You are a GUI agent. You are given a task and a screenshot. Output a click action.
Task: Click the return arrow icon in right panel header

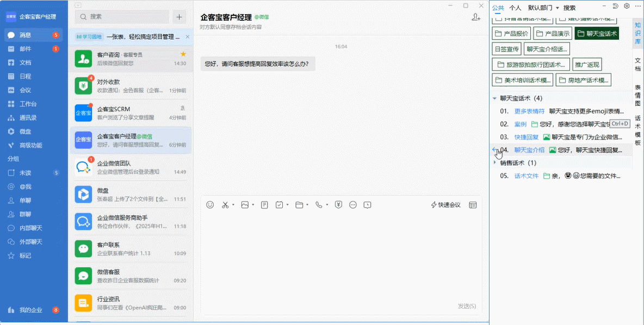pyautogui.click(x=615, y=6)
